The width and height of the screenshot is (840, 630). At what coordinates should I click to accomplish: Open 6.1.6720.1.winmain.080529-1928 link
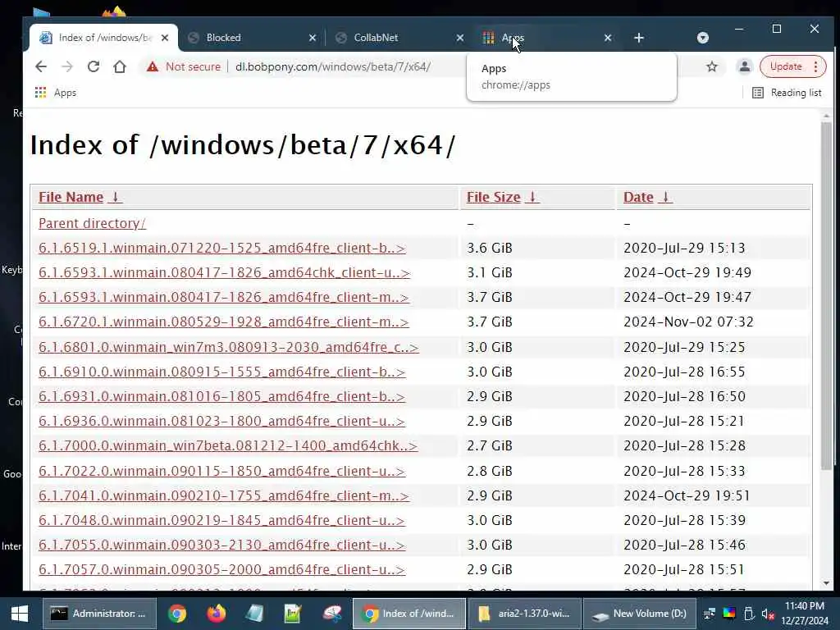point(223,322)
